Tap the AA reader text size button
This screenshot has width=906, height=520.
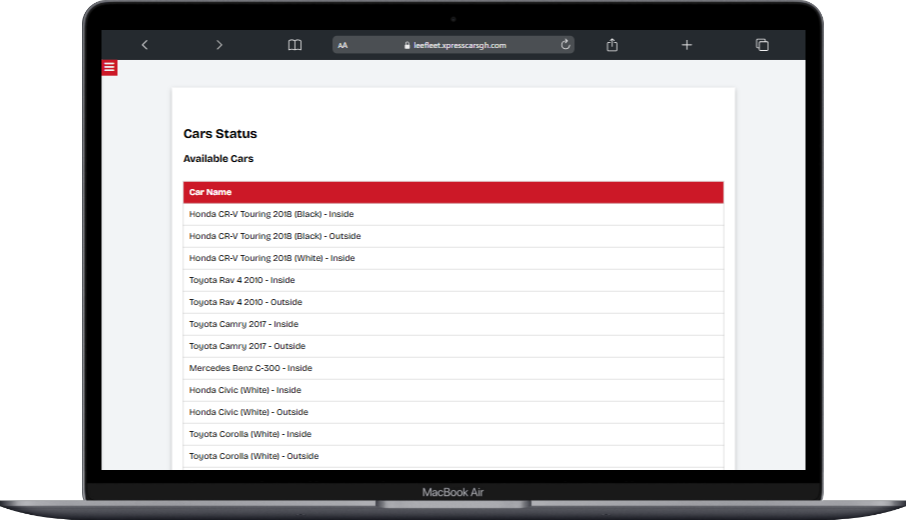click(343, 45)
